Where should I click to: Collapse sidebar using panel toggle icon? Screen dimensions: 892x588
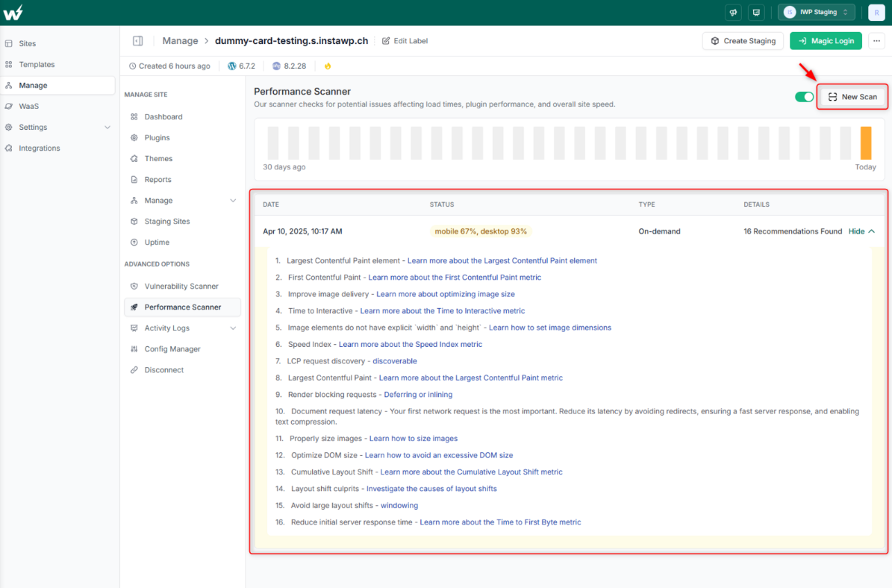(x=137, y=41)
